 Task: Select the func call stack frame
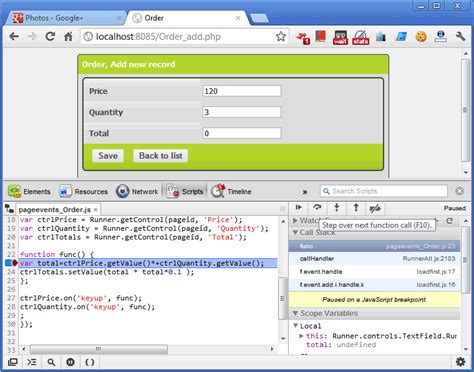374,246
